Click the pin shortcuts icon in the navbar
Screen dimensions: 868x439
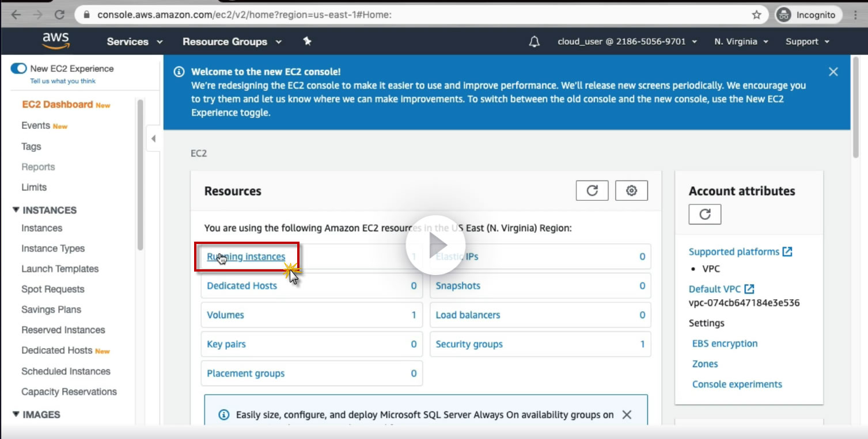(307, 41)
